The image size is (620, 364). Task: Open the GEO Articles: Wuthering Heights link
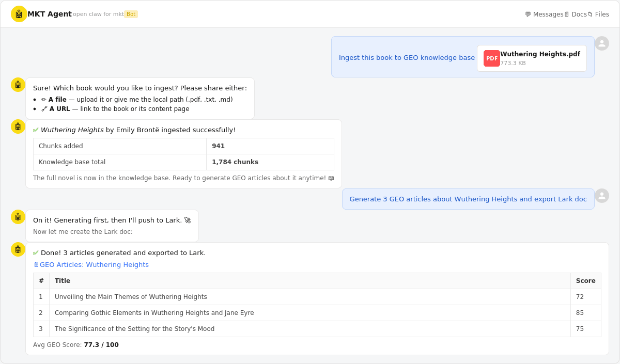[96, 264]
